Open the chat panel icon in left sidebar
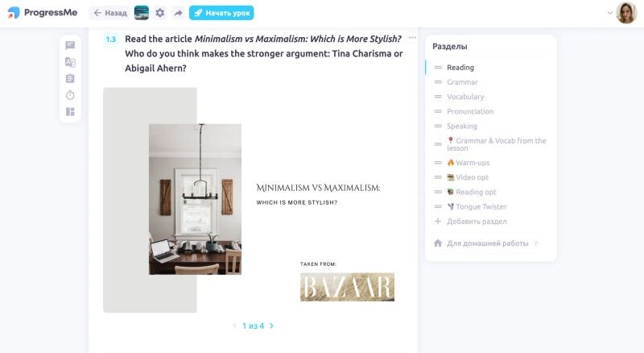The width and height of the screenshot is (644, 353). point(70,45)
